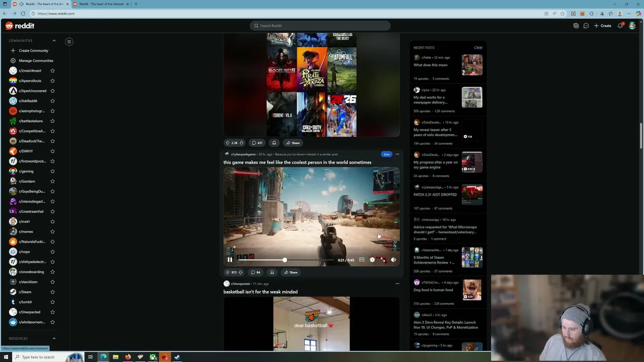
Task: Open recent post 'What does this mean'
Action: 430,65
